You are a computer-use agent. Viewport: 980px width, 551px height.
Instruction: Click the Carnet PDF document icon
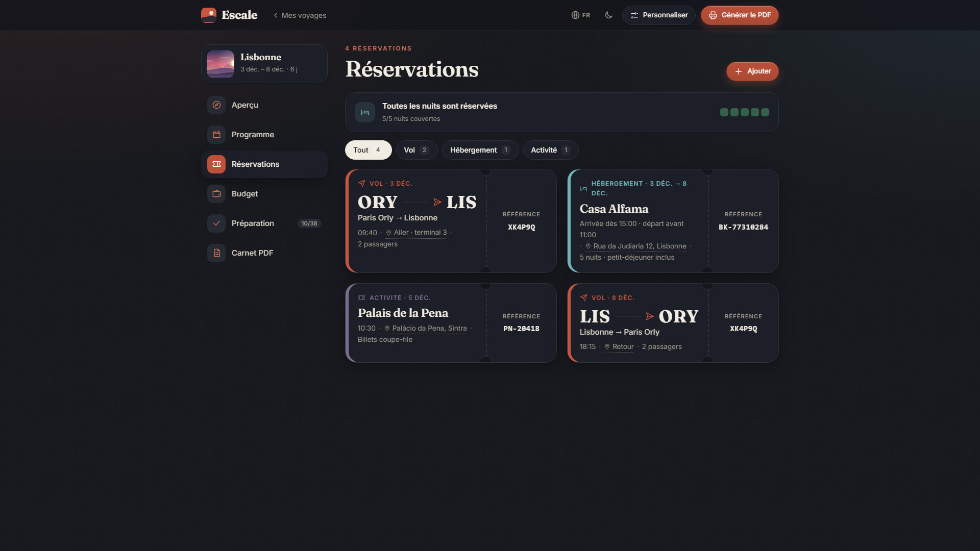point(216,253)
